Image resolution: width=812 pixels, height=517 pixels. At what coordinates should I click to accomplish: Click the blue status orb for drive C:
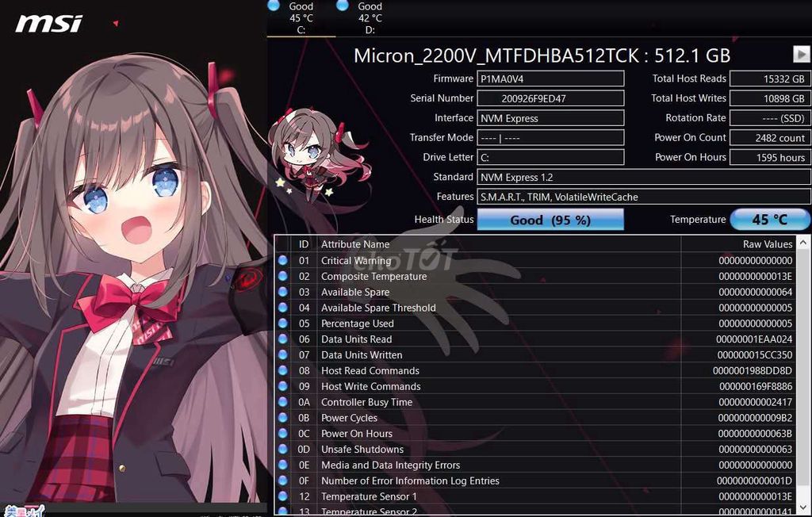[x=274, y=6]
